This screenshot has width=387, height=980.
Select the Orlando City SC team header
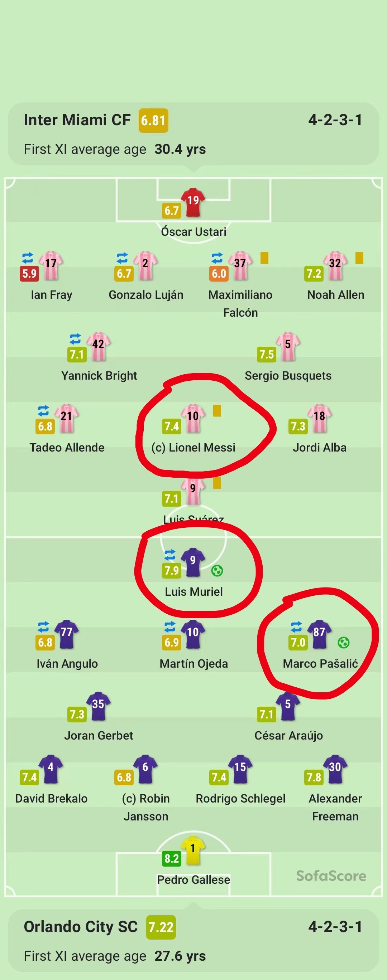(193, 940)
